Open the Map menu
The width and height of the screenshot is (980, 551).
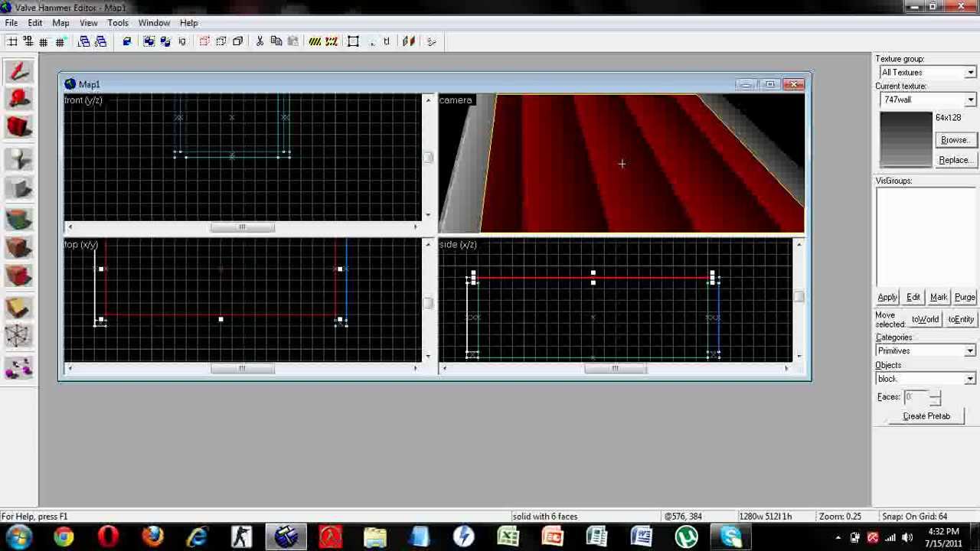60,23
